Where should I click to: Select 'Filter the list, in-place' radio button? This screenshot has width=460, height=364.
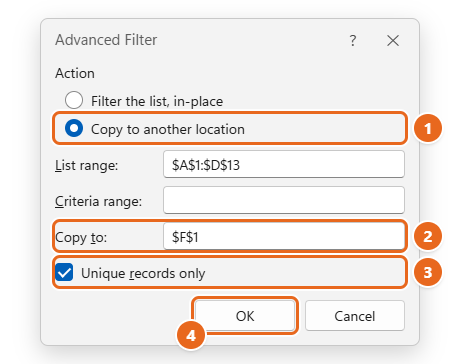(74, 100)
